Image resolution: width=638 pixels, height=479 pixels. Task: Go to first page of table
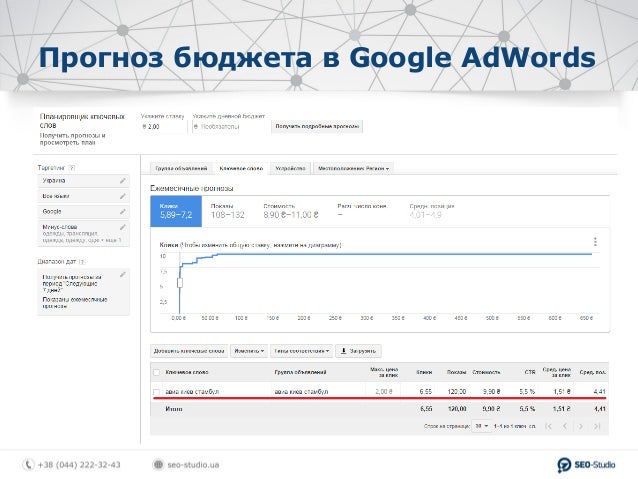pyautogui.click(x=548, y=426)
